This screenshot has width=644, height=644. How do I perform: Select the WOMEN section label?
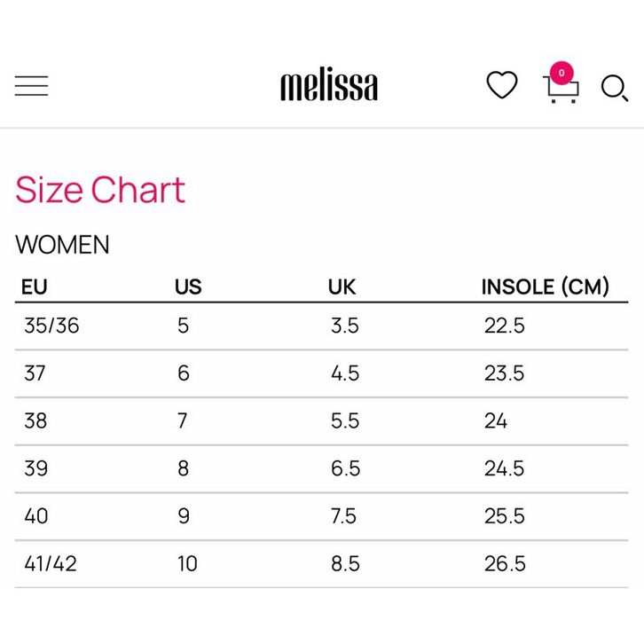coord(62,245)
